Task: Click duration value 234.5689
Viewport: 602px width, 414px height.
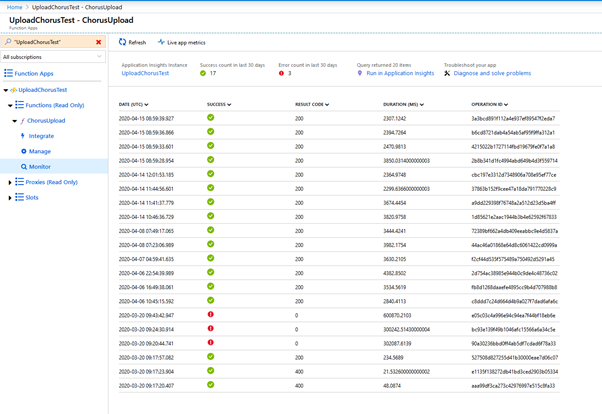Action: click(393, 358)
